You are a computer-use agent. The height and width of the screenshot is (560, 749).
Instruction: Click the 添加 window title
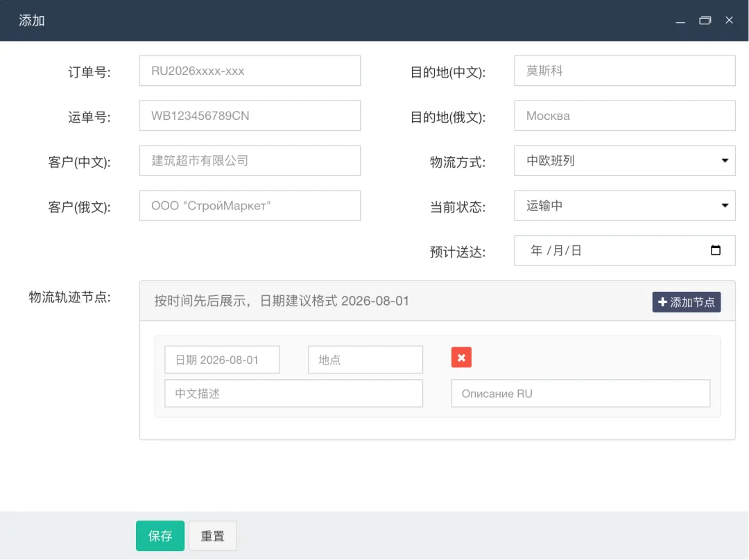(31, 21)
